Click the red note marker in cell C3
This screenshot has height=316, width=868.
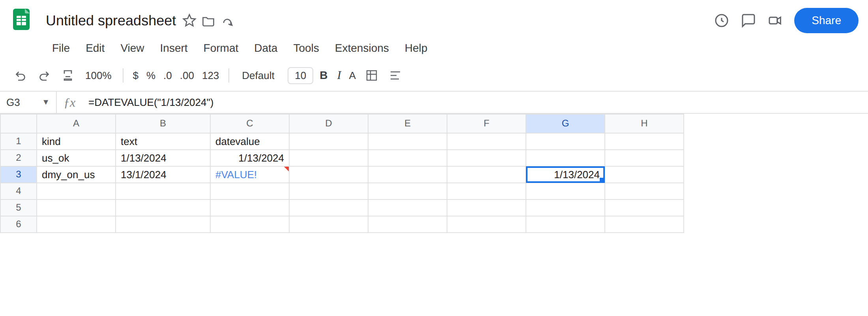coord(287,169)
